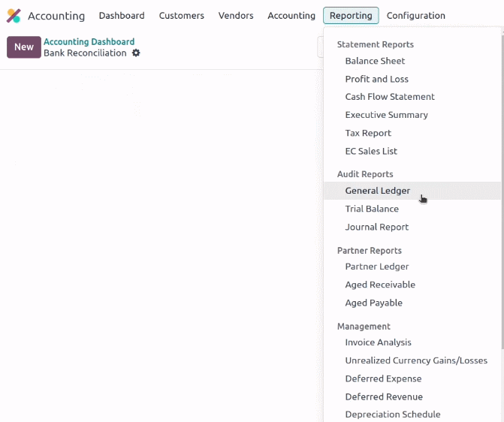Select Balance Sheet report
This screenshot has width=504, height=422.
[375, 61]
